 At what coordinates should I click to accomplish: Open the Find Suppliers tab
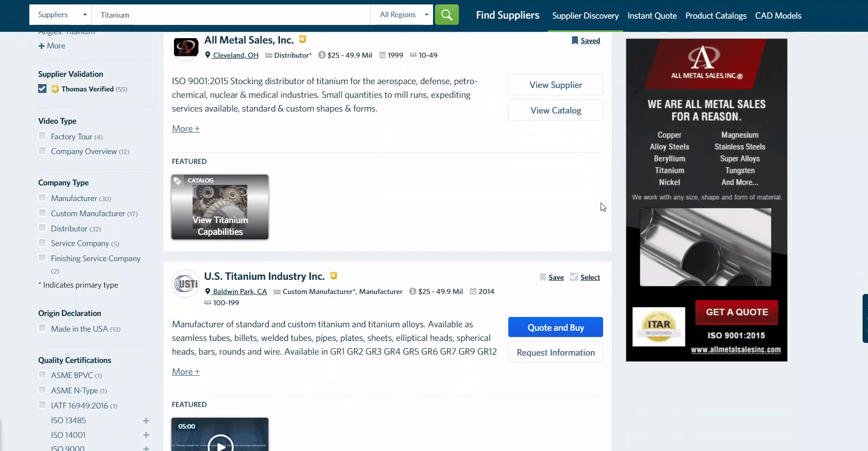508,15
